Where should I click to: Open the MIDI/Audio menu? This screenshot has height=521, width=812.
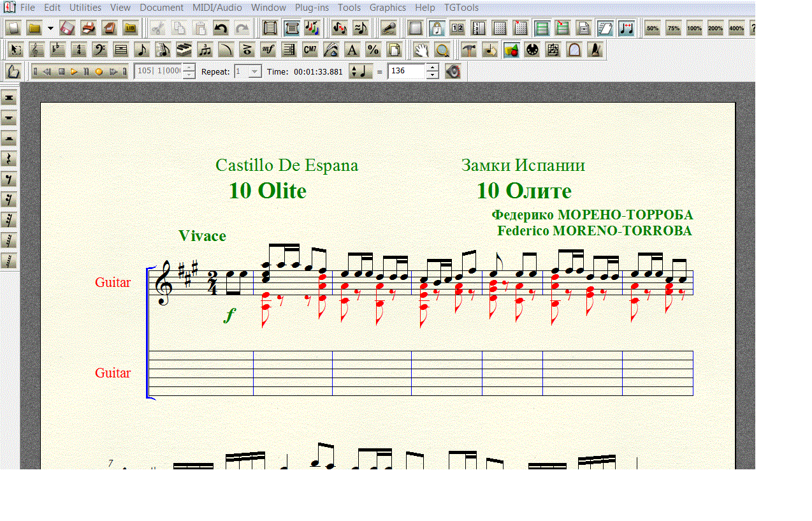(216, 8)
